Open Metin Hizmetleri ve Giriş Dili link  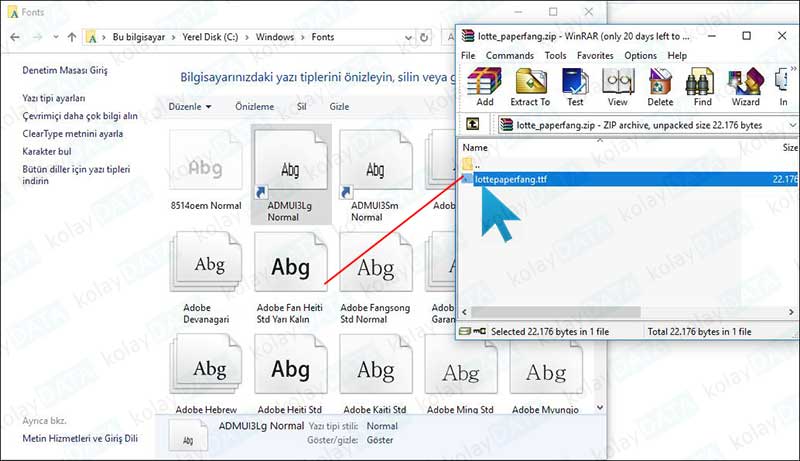click(80, 438)
